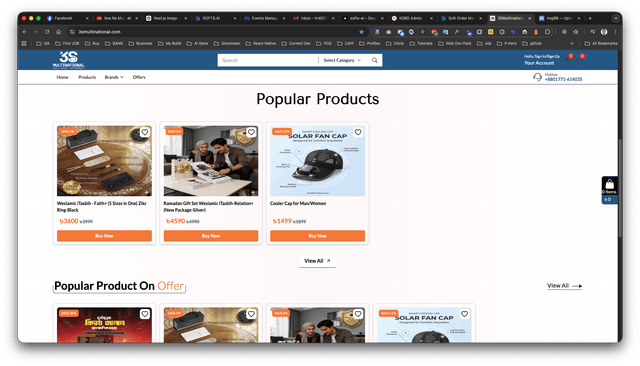Click the page vertical scrollbar
Screen dimensions: 640x366
[x=620, y=188]
